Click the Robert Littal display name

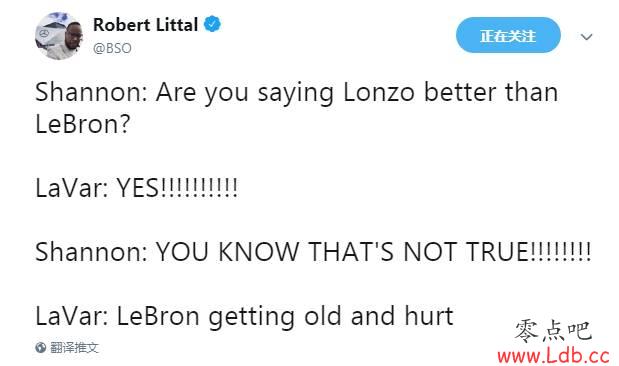tap(146, 25)
